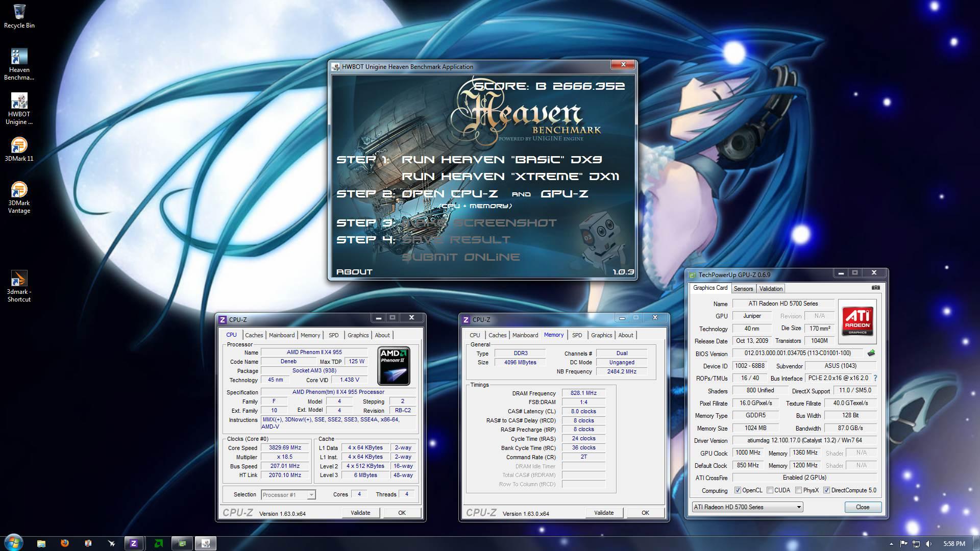Launch the 3DMark 11 desktop shortcut
The width and height of the screenshot is (980, 551).
coord(19,149)
